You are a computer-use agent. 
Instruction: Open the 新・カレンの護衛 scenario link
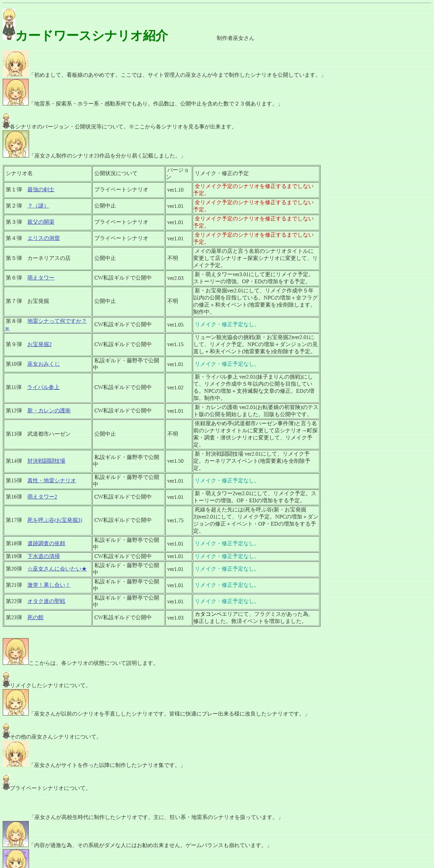[49, 411]
